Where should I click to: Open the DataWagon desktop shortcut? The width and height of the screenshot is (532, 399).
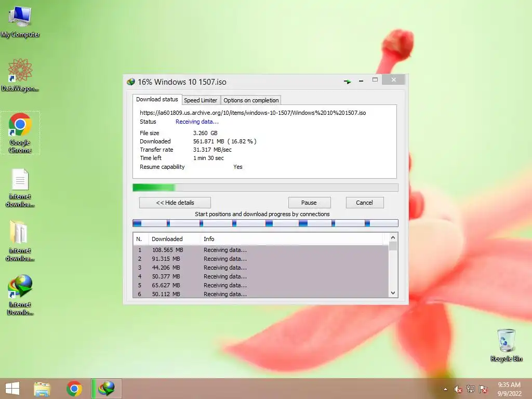(20, 75)
